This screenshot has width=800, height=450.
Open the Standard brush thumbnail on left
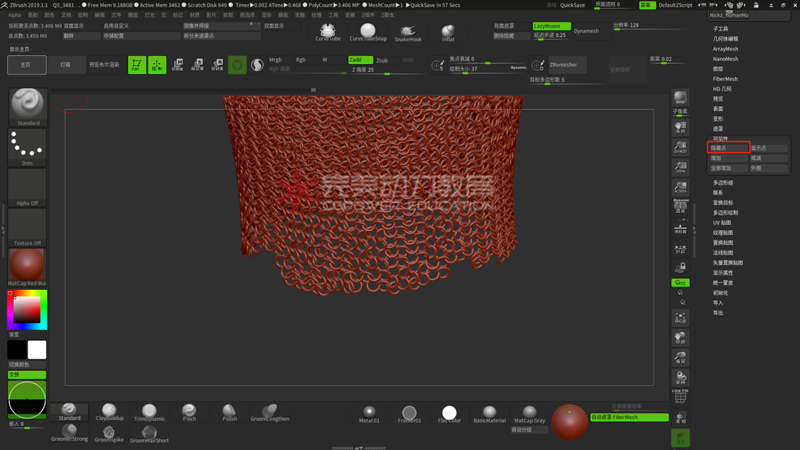[27, 106]
